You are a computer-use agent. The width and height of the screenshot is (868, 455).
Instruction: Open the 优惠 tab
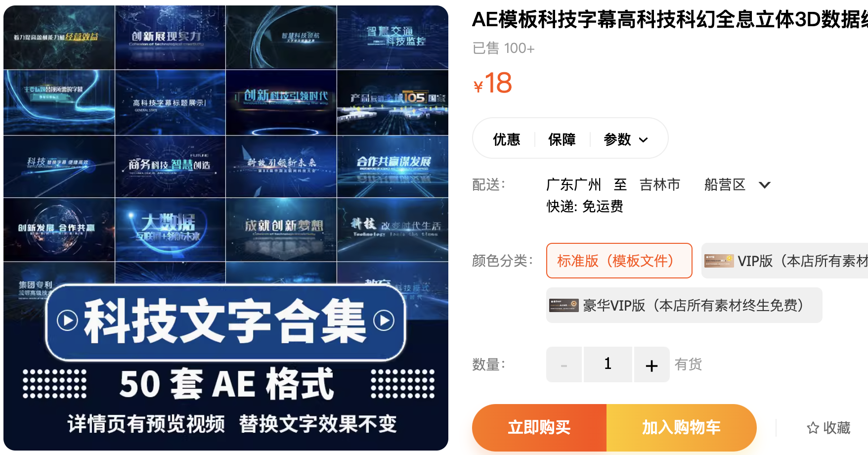pyautogui.click(x=507, y=139)
